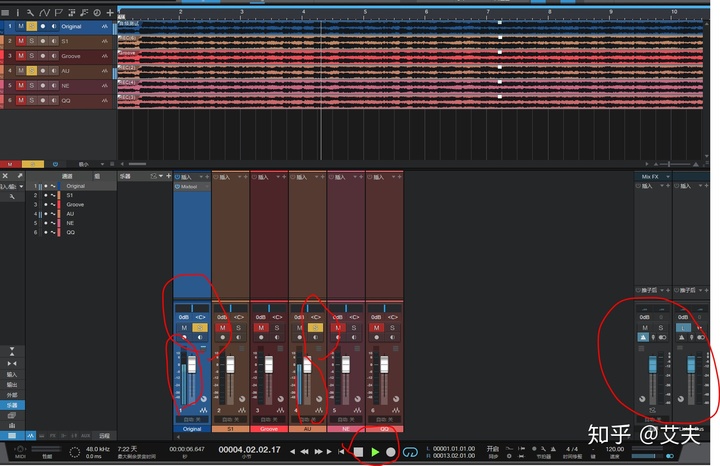
Task: Toggle visibility dot for NE channel in list
Action: click(45, 223)
